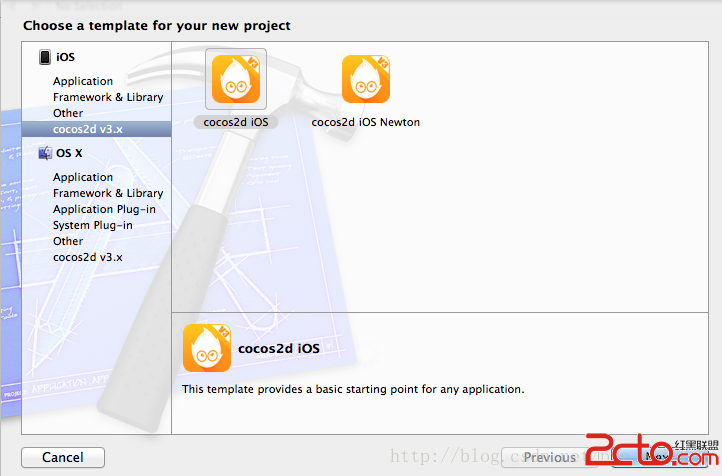Click the cocos2d iOS icon in description pane
722x476 pixels.
(207, 348)
